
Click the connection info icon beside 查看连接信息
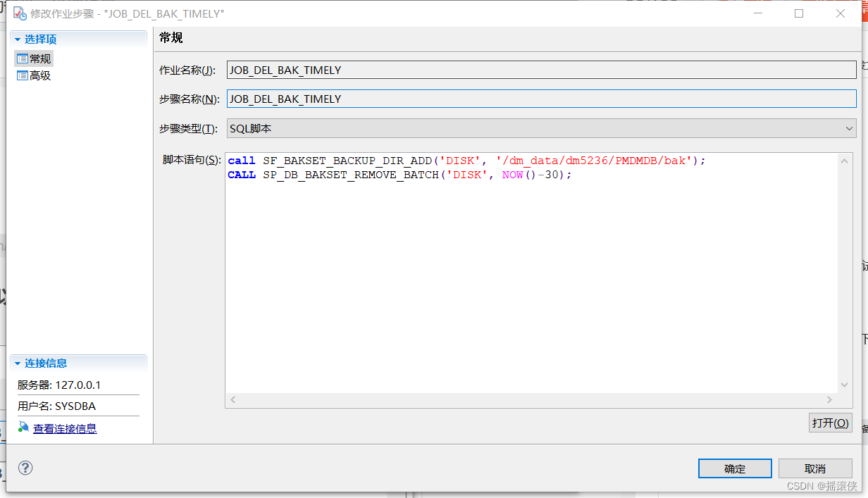(24, 428)
